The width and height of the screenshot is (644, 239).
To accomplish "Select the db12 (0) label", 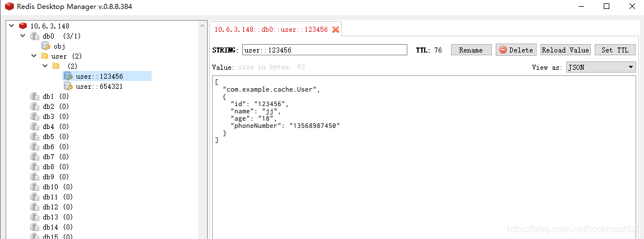I will 58,207.
